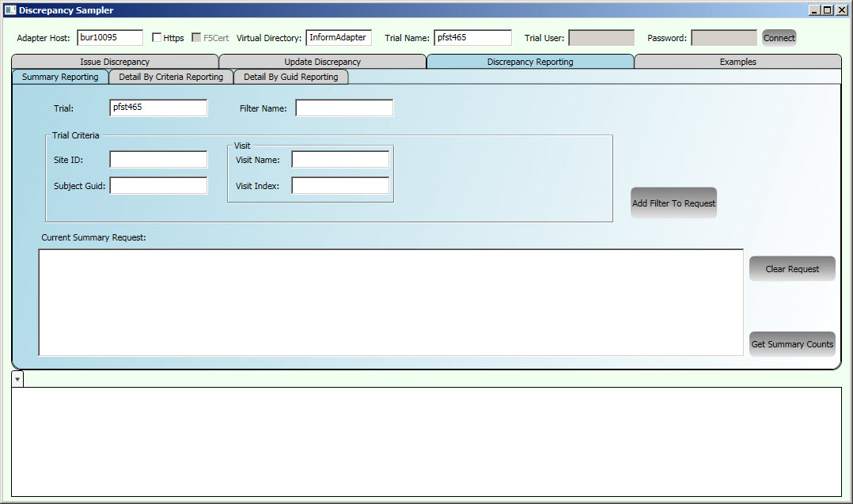This screenshot has height=504, width=853.
Task: Click the Connect button
Action: (779, 37)
